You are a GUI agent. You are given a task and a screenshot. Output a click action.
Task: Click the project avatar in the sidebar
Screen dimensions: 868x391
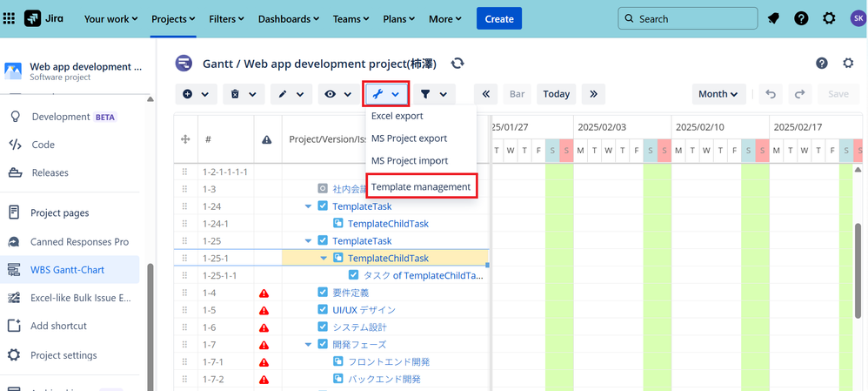[x=13, y=71]
